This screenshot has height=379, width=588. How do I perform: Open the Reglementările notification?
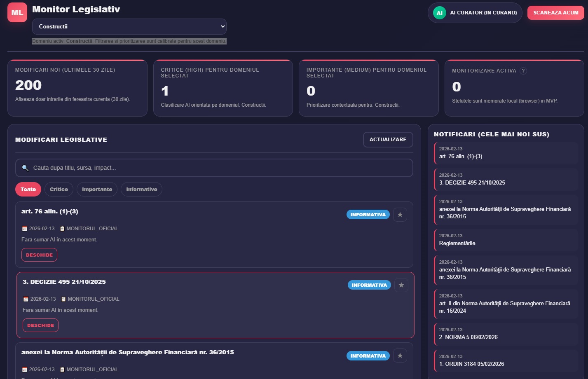coord(506,240)
